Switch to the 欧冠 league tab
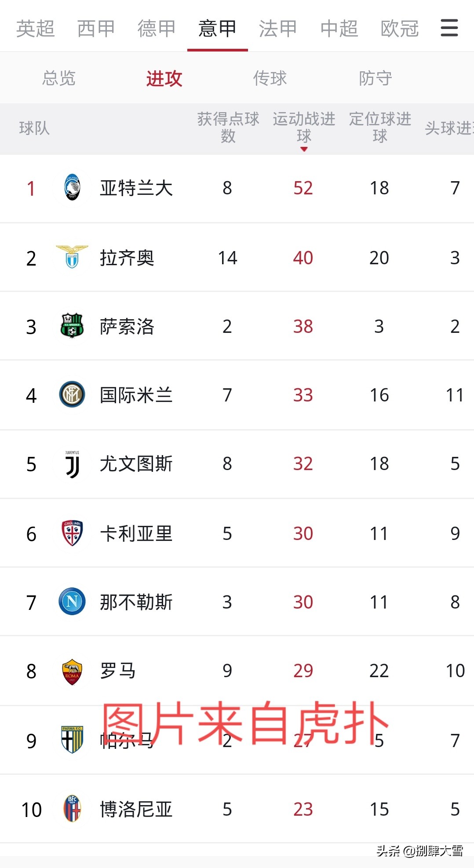The height and width of the screenshot is (868, 474). [399, 29]
